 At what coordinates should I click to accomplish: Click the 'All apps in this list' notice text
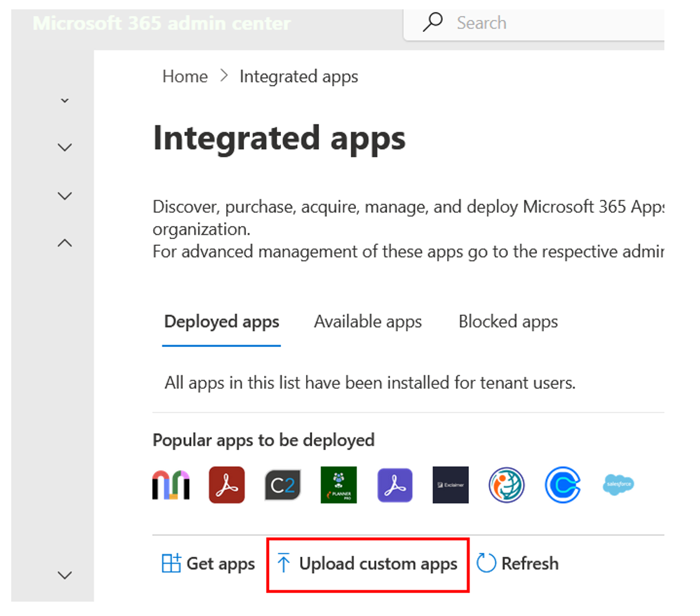(x=370, y=383)
